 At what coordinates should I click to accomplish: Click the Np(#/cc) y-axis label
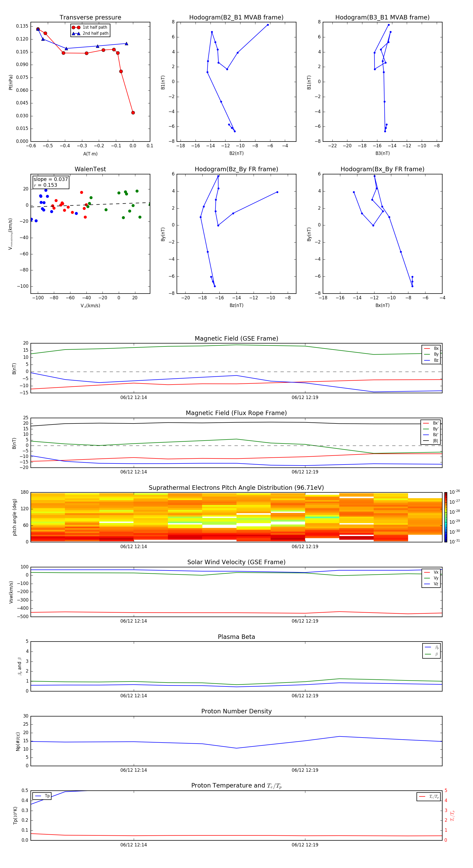click(18, 741)
